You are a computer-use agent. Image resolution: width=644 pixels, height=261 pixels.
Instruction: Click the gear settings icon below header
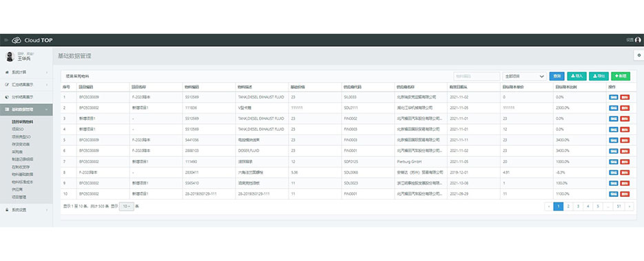[638, 55]
